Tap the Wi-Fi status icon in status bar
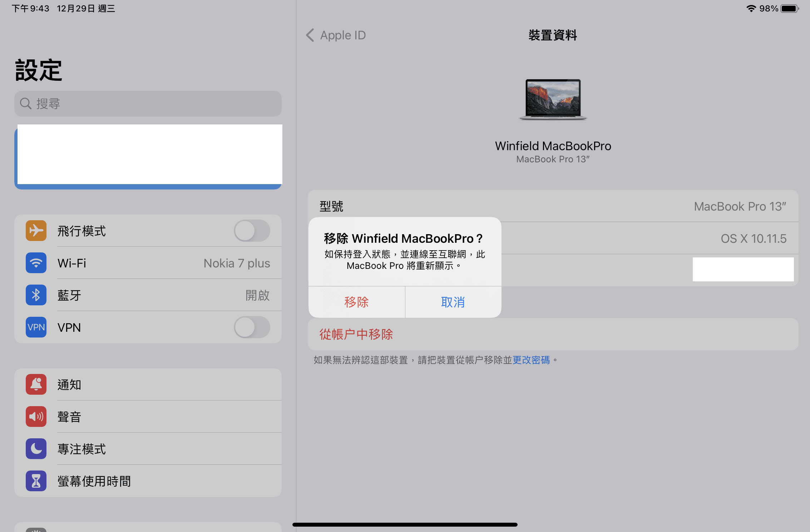Viewport: 810px width, 532px height. click(751, 8)
